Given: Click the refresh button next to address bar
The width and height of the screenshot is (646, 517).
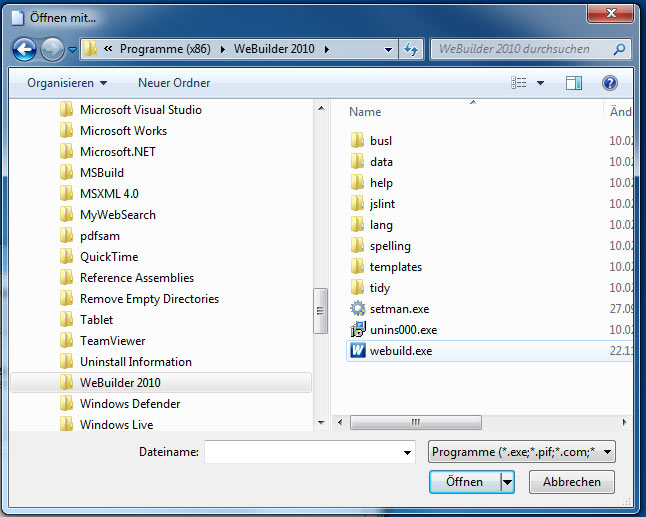Looking at the screenshot, I should click(x=411, y=49).
